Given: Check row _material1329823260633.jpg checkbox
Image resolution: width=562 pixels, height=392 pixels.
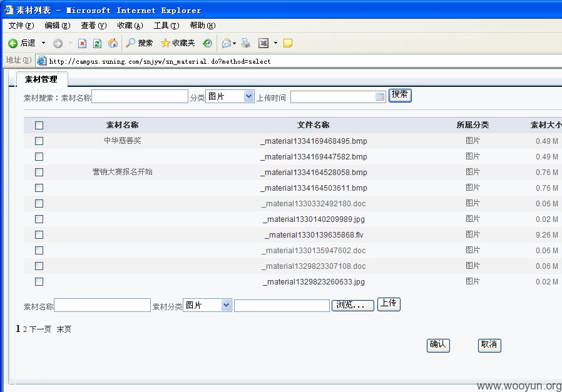Looking at the screenshot, I should click(x=39, y=282).
